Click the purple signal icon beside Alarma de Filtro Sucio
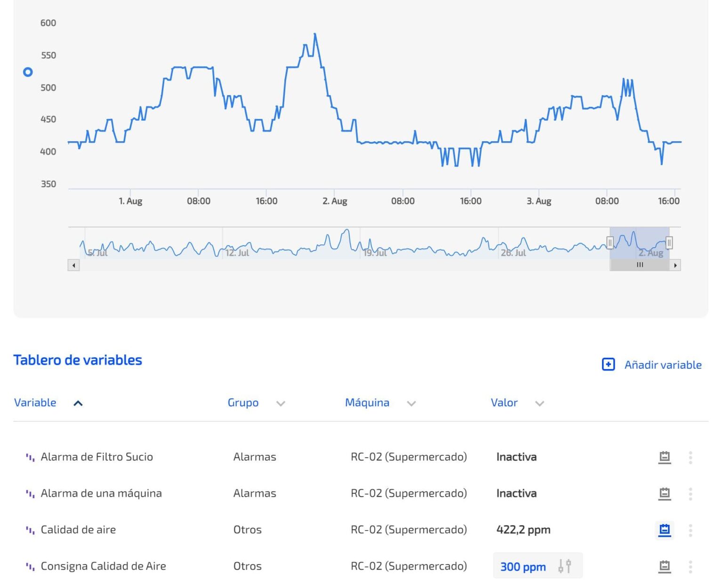 coord(30,457)
